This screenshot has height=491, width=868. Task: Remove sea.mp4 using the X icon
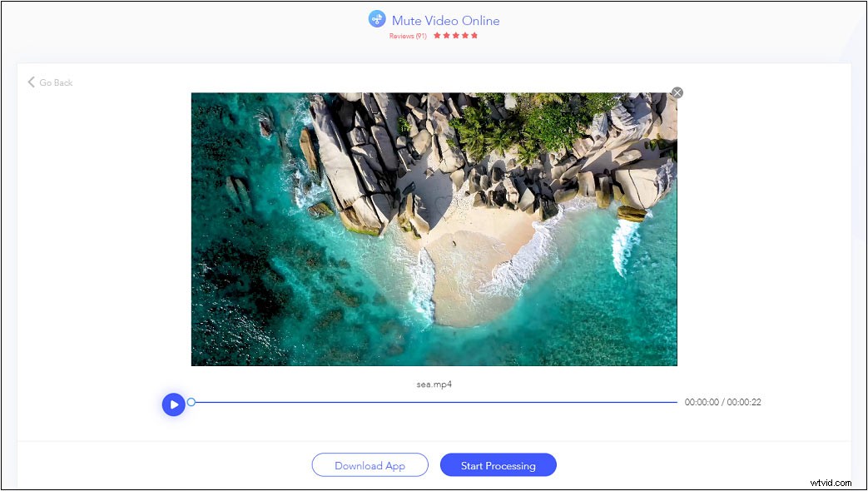coord(677,92)
